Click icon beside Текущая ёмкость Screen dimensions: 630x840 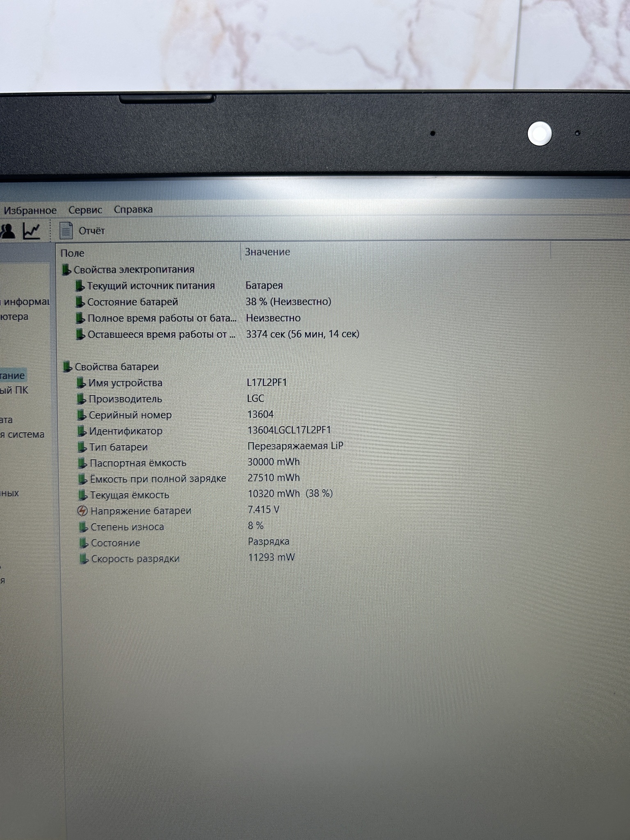pyautogui.click(x=83, y=495)
